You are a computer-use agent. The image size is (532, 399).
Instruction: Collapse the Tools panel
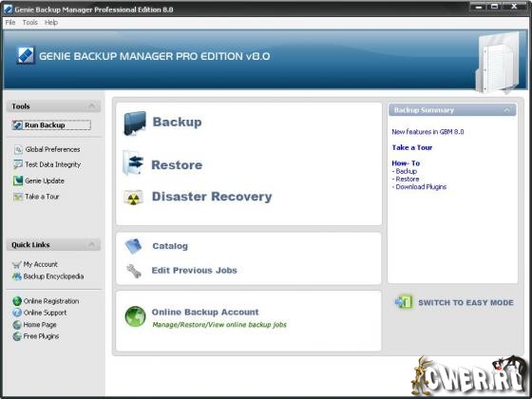click(x=92, y=106)
